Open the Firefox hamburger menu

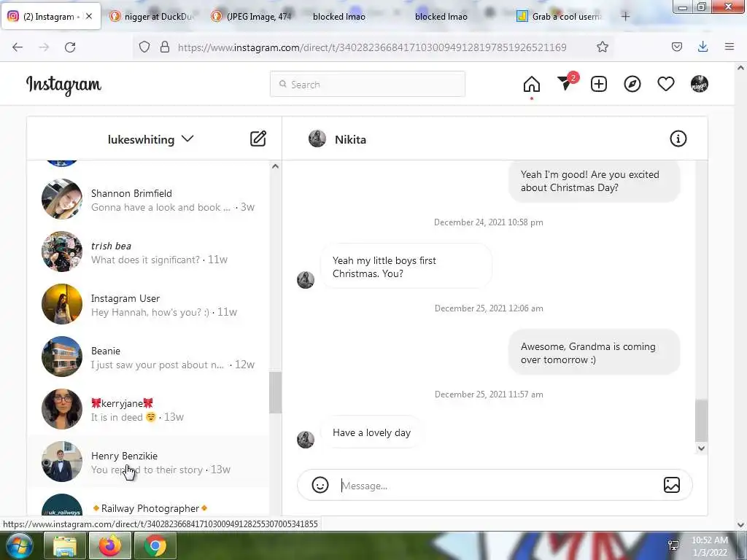tap(729, 47)
